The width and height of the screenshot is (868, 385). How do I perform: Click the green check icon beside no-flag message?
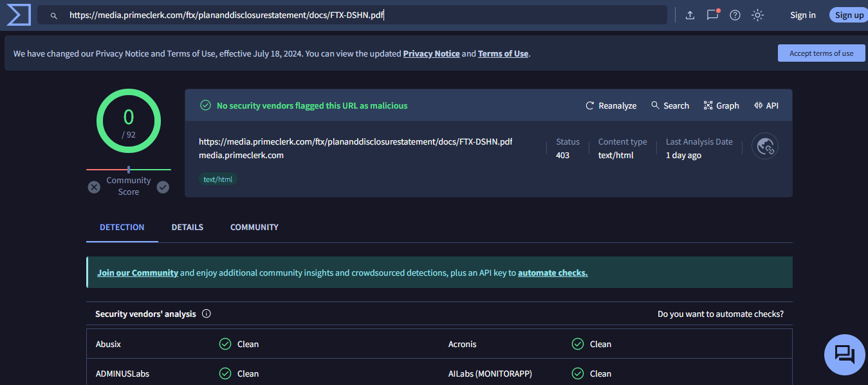click(205, 105)
